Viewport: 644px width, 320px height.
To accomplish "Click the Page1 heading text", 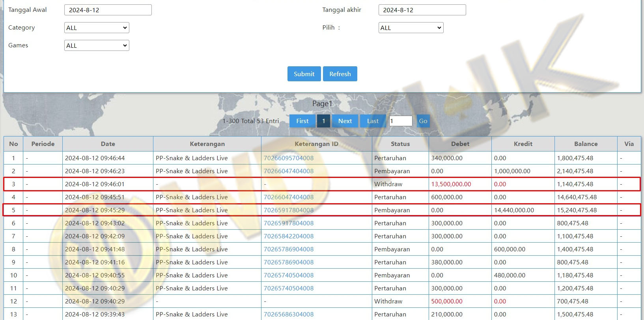I will 322,103.
